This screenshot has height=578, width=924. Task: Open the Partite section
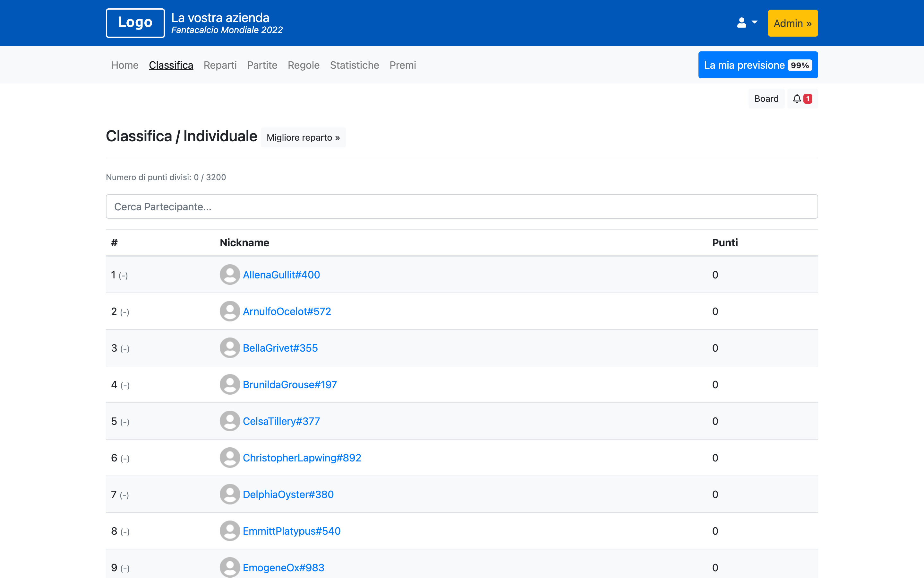[x=262, y=65]
